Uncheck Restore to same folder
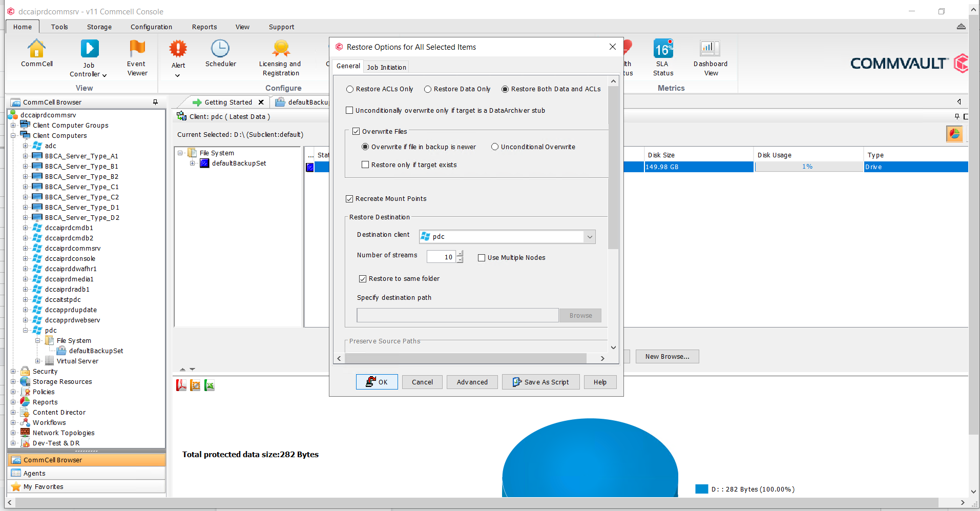 [x=363, y=279]
